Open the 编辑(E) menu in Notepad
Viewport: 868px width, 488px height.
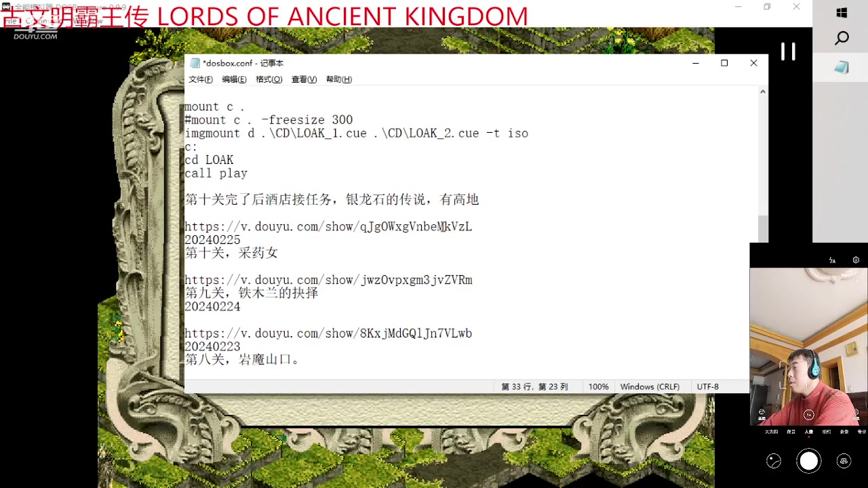coord(234,79)
